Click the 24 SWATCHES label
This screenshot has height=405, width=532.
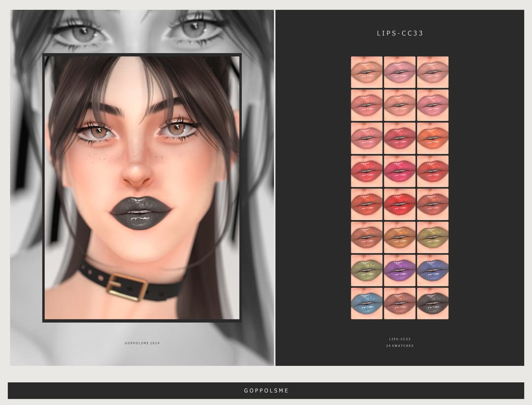(x=400, y=346)
